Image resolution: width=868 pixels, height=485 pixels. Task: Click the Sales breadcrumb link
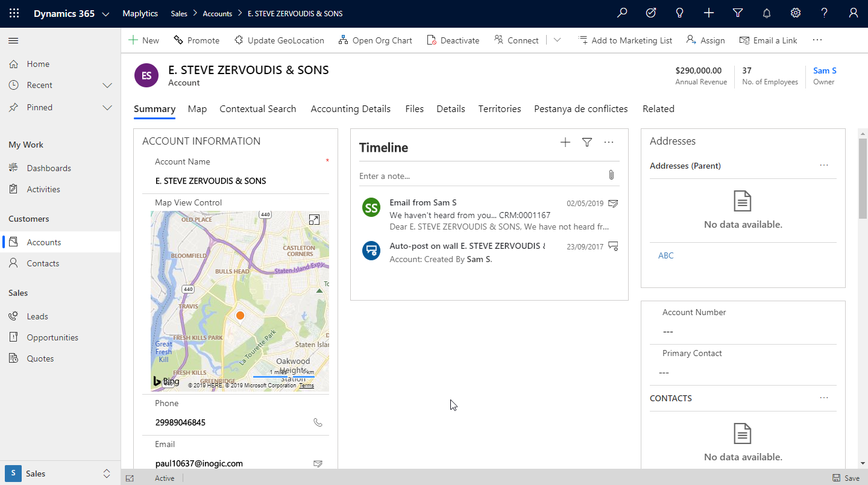[178, 13]
